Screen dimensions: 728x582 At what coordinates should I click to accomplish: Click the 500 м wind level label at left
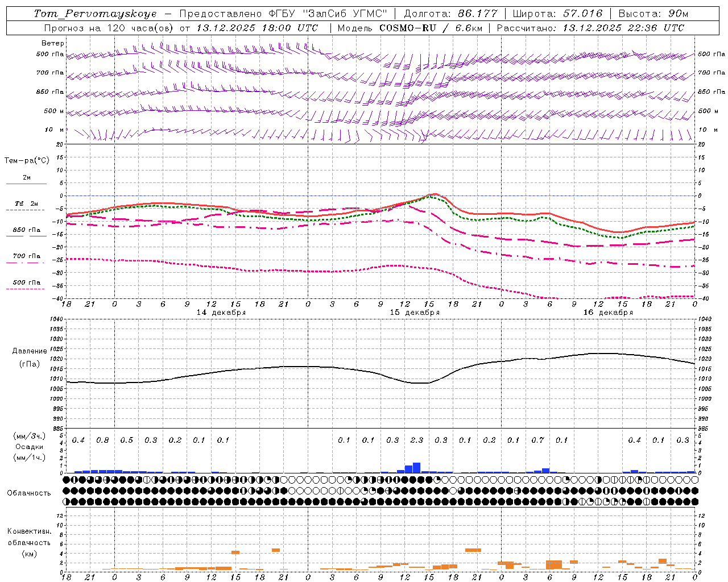(55, 111)
